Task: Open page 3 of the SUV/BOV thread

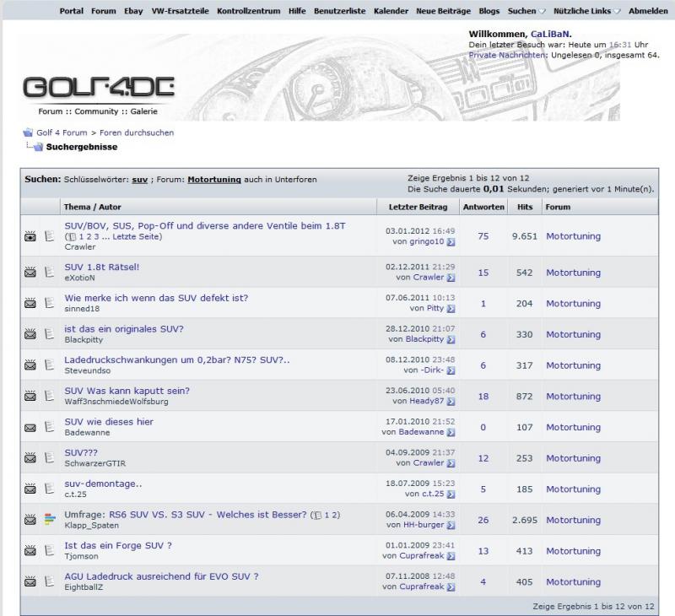Action: (x=96, y=237)
